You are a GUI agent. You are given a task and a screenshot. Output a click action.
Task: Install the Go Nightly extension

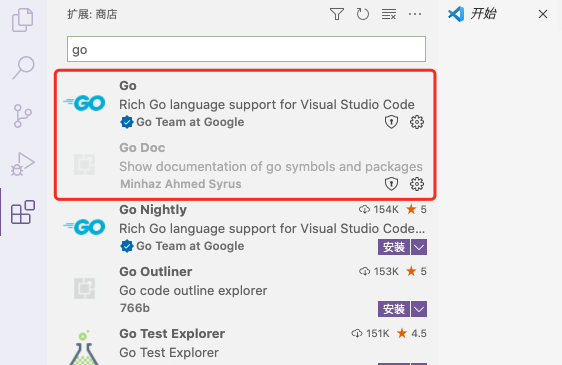(x=394, y=247)
